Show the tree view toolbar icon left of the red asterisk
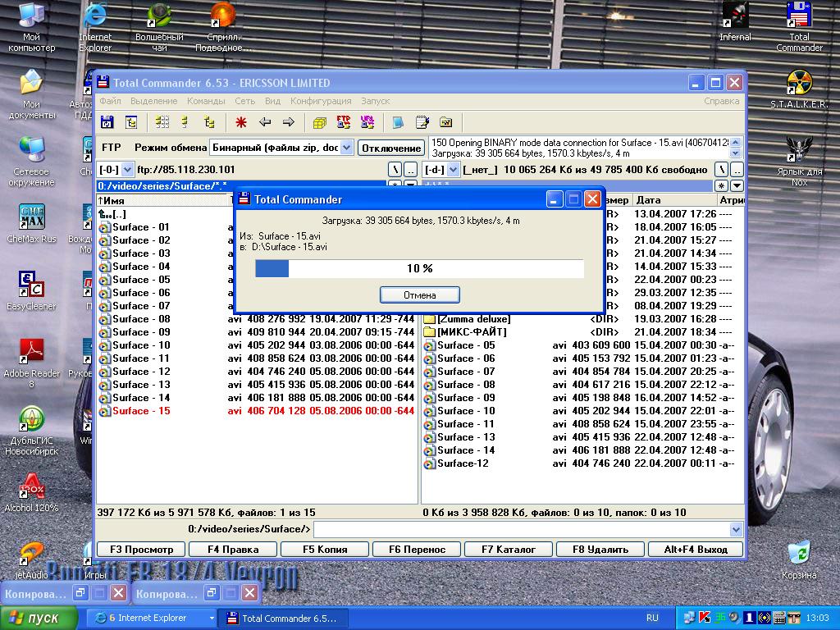The image size is (840, 630). pyautogui.click(x=209, y=123)
